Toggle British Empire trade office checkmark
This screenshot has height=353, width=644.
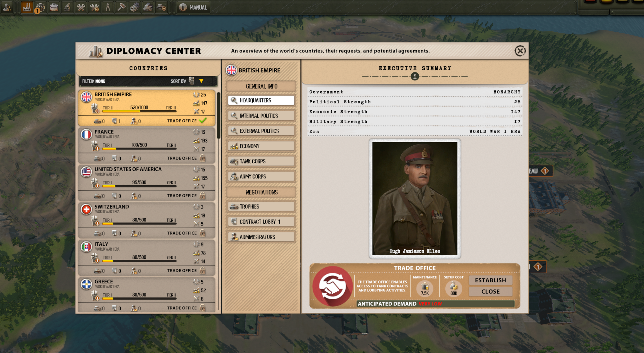click(x=203, y=121)
